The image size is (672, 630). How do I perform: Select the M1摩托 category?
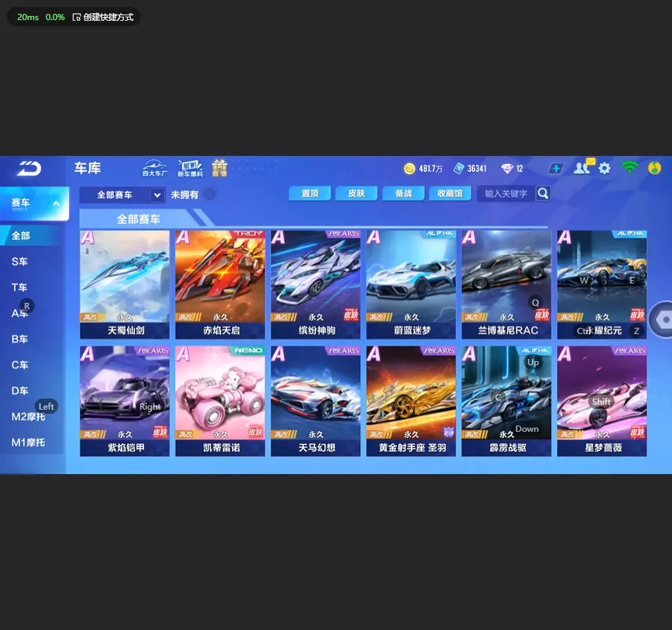click(28, 442)
